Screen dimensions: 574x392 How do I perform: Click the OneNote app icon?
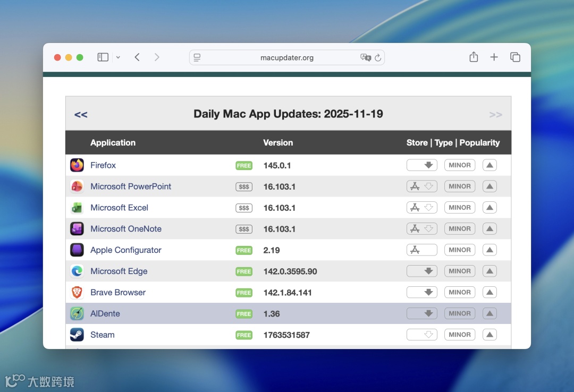pyautogui.click(x=77, y=229)
